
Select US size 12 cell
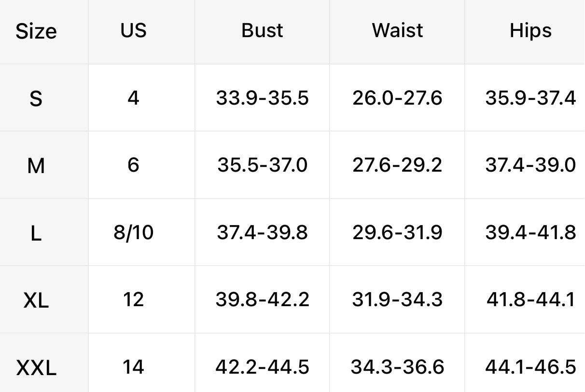tap(133, 300)
